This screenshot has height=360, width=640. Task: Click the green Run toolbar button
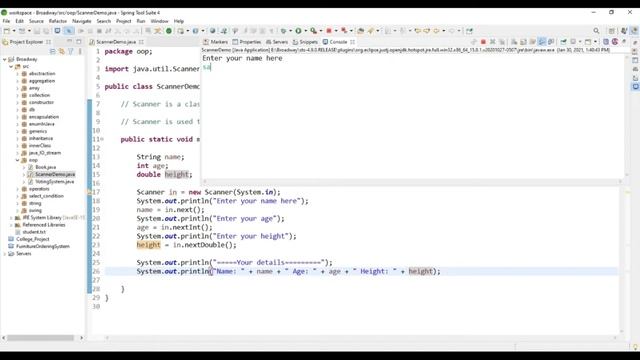(298, 31)
